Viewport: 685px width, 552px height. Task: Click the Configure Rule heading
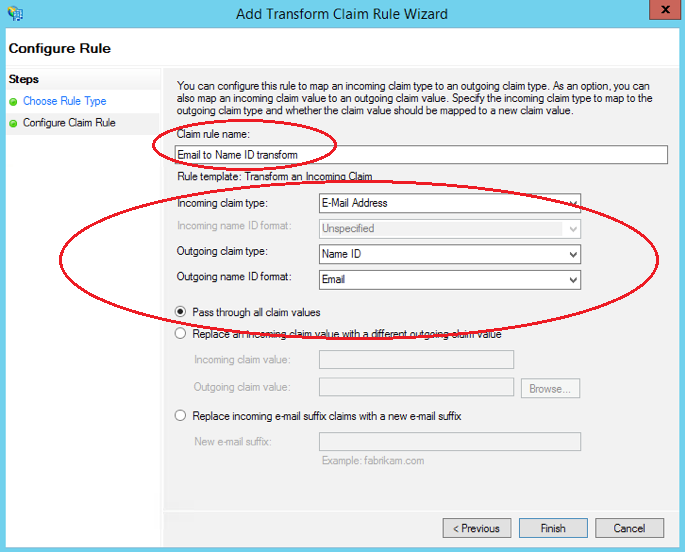pos(59,48)
